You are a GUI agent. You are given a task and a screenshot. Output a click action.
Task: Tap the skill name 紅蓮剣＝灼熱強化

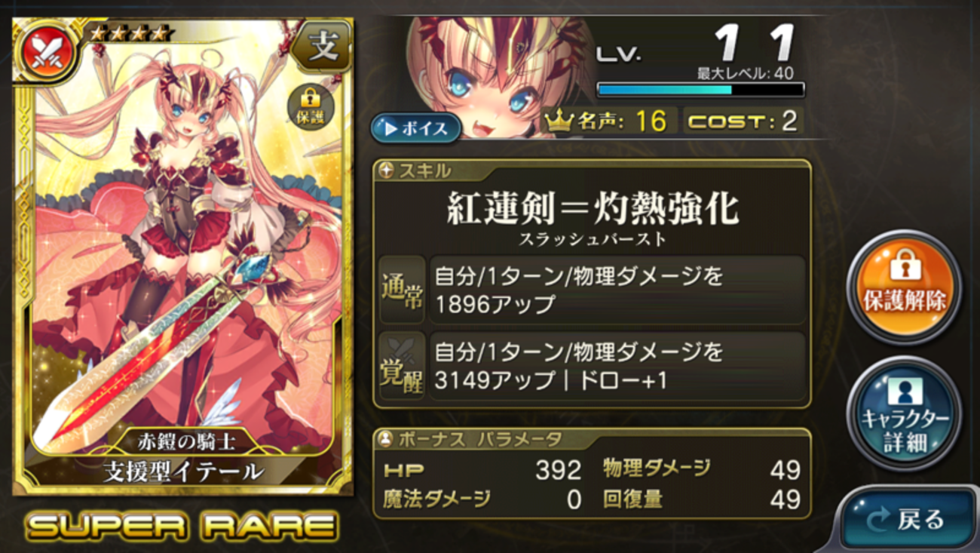593,208
